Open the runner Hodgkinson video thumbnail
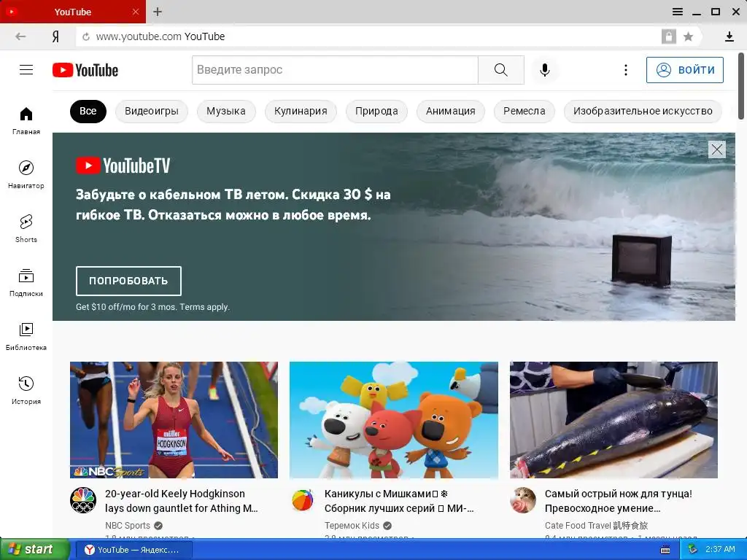 click(174, 420)
